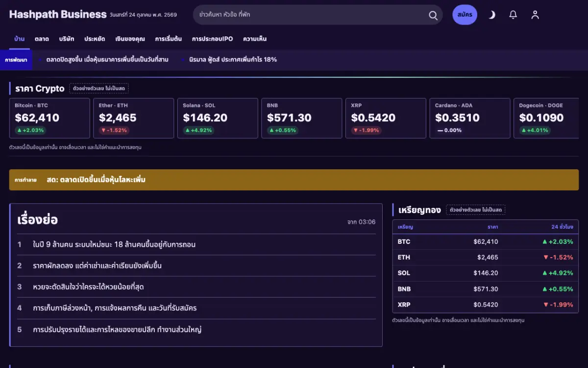Toggle dark mode moon icon

coord(491,15)
